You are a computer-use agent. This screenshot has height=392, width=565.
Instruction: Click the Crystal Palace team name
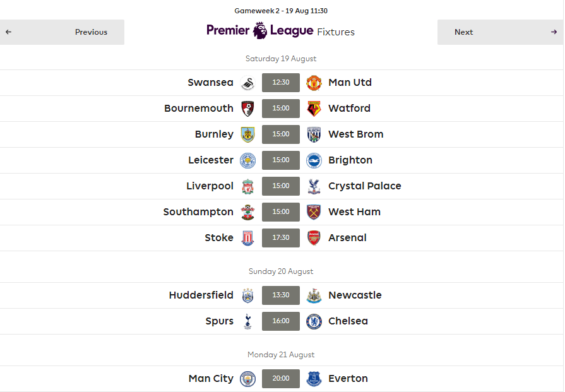pyautogui.click(x=365, y=186)
